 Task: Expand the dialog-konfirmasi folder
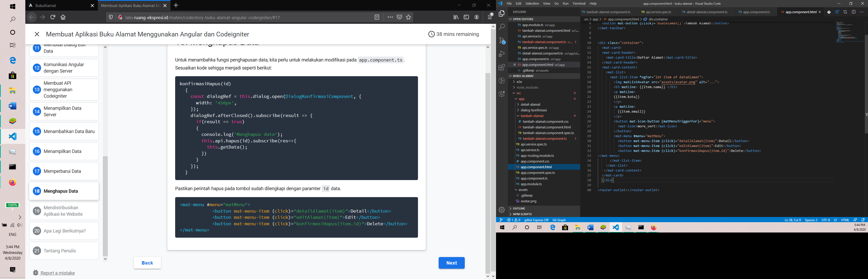pyautogui.click(x=544, y=110)
